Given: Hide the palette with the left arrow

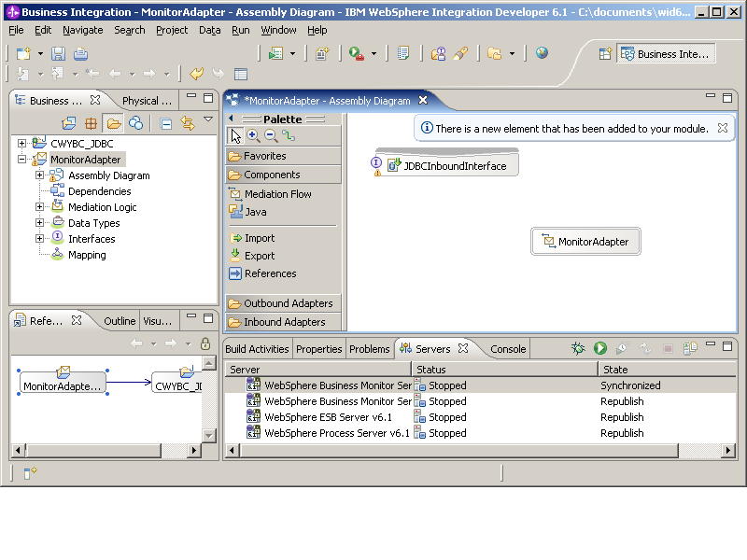Looking at the screenshot, I should (x=231, y=119).
